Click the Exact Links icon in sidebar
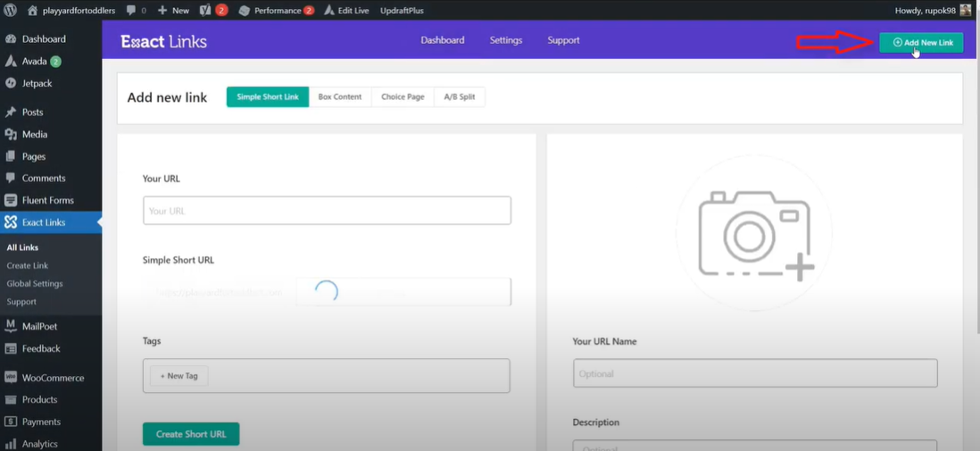Viewport: 980px width, 451px height. coord(11,222)
